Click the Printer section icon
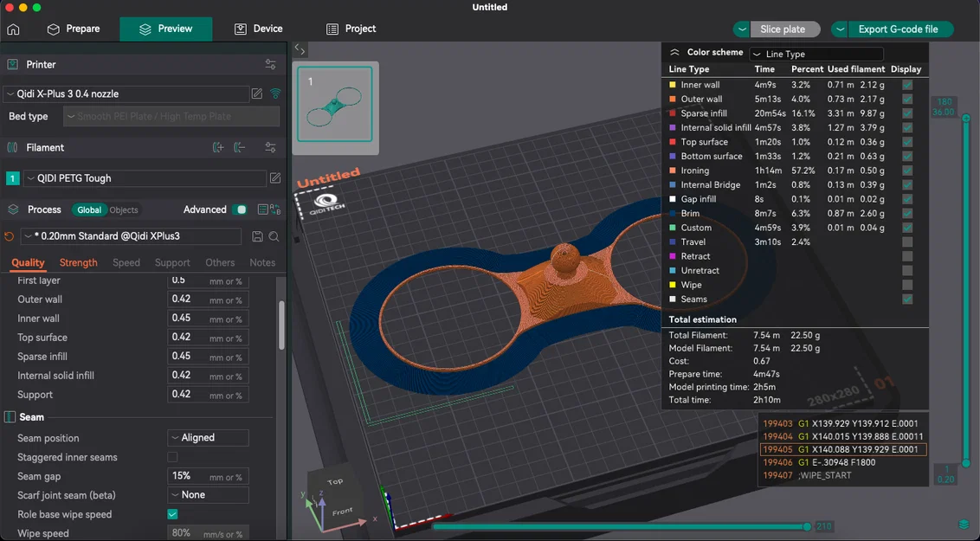This screenshot has height=541, width=980. click(12, 64)
